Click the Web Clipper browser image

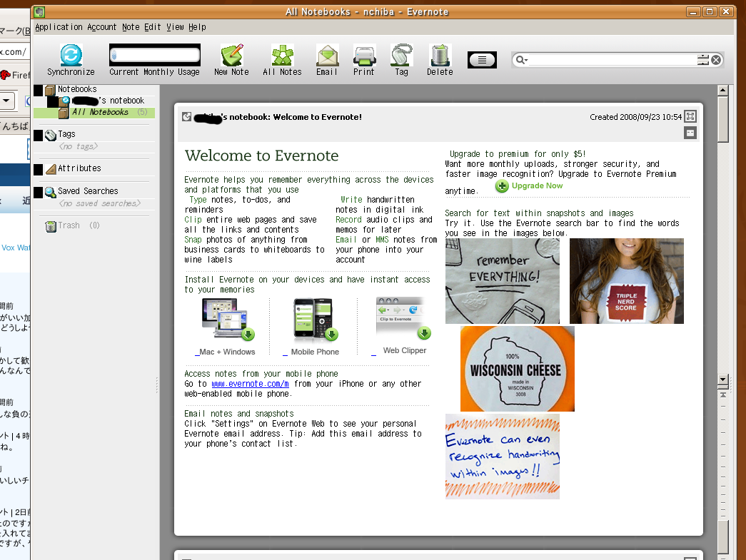403,319
